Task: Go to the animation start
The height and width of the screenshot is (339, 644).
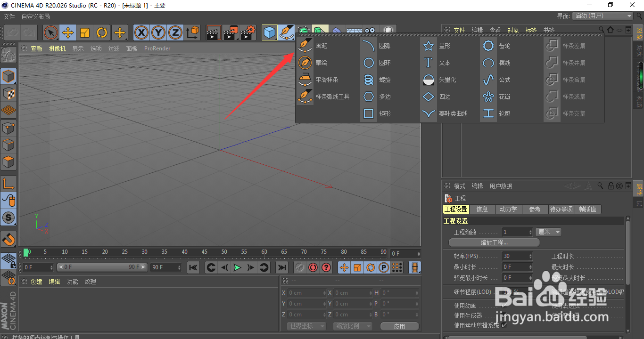Action: click(x=193, y=267)
